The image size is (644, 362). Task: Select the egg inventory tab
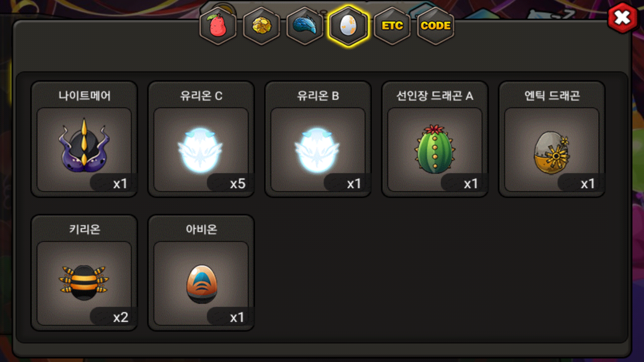(348, 26)
